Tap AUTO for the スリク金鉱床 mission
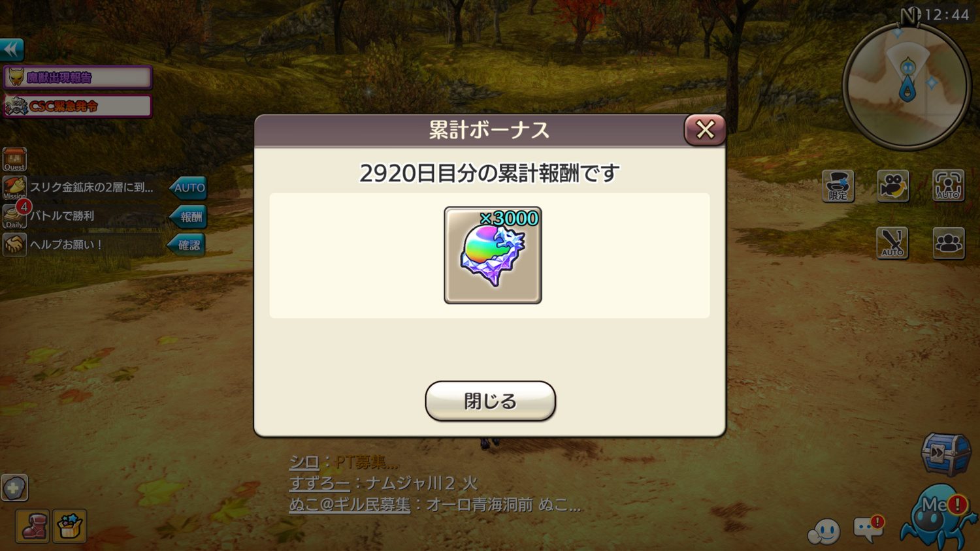Screen dimensions: 980x551 (x=188, y=187)
